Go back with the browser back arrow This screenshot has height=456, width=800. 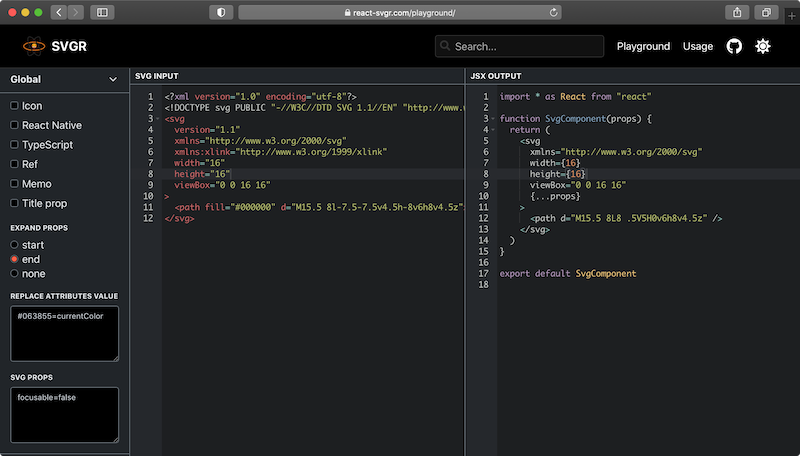click(x=59, y=12)
